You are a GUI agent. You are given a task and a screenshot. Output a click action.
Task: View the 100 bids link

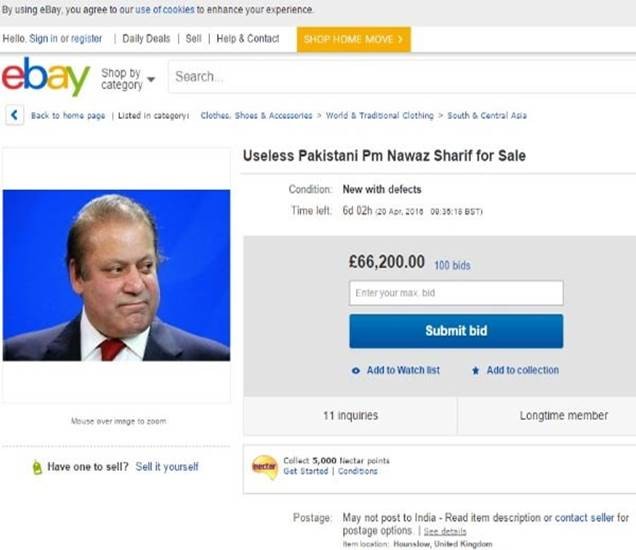452,265
